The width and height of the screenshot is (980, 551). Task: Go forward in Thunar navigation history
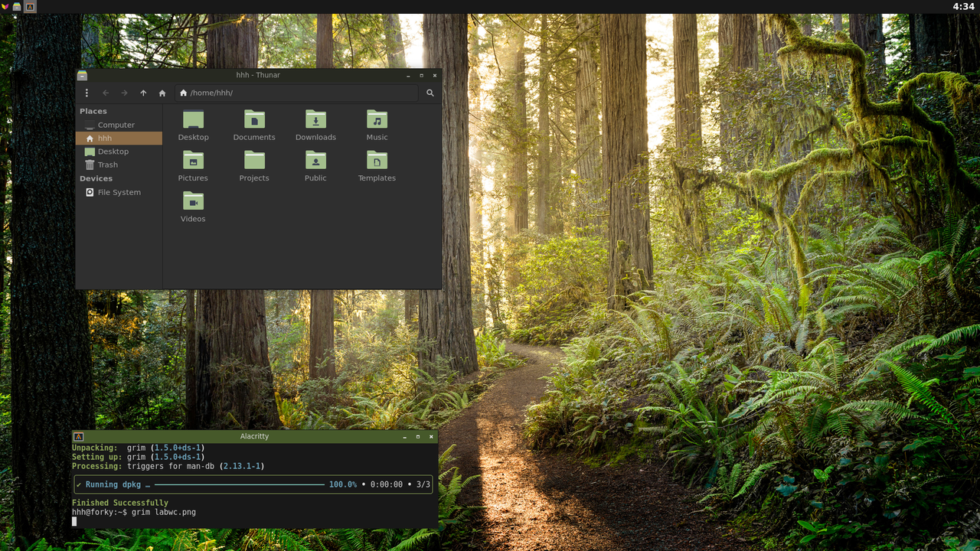[125, 93]
